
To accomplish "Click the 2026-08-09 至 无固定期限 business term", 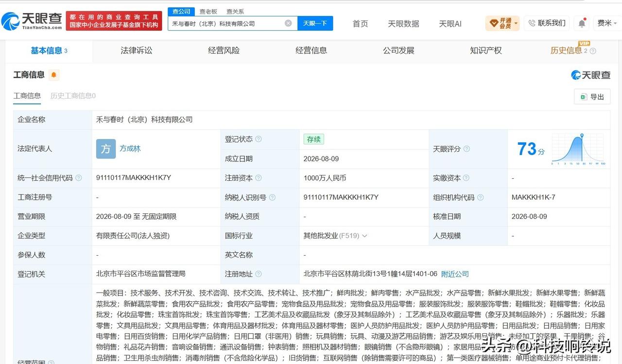I will (x=137, y=216).
